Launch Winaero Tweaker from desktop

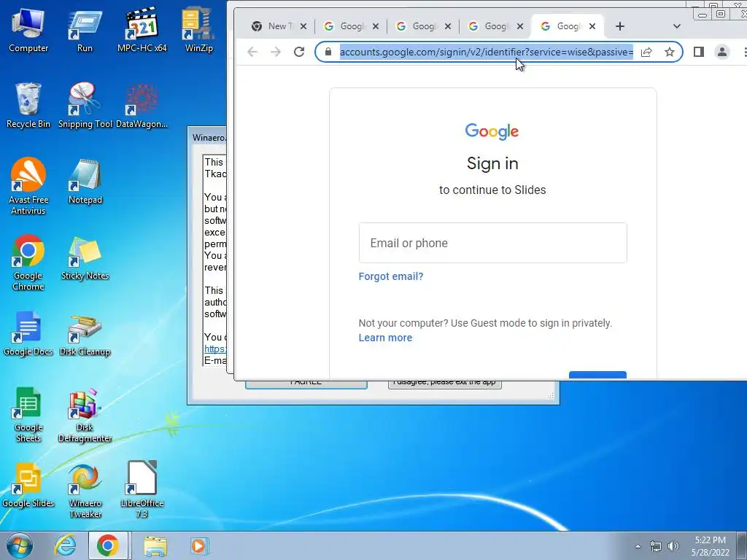click(x=85, y=491)
